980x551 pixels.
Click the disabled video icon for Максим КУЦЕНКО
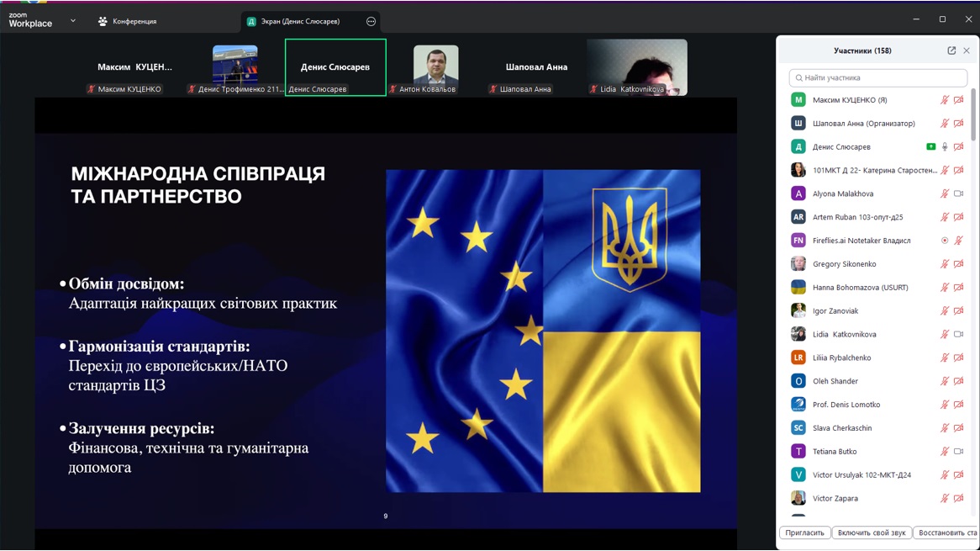tap(958, 100)
